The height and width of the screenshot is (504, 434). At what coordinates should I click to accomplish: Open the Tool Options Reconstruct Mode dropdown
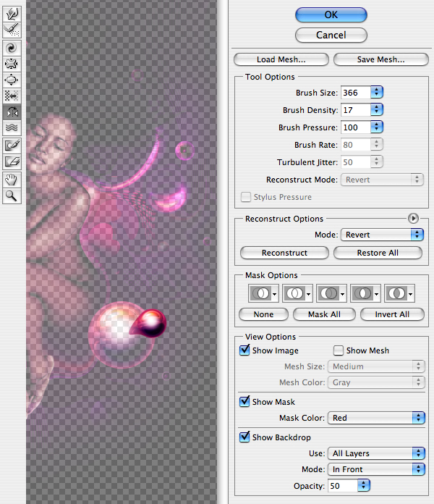383,180
